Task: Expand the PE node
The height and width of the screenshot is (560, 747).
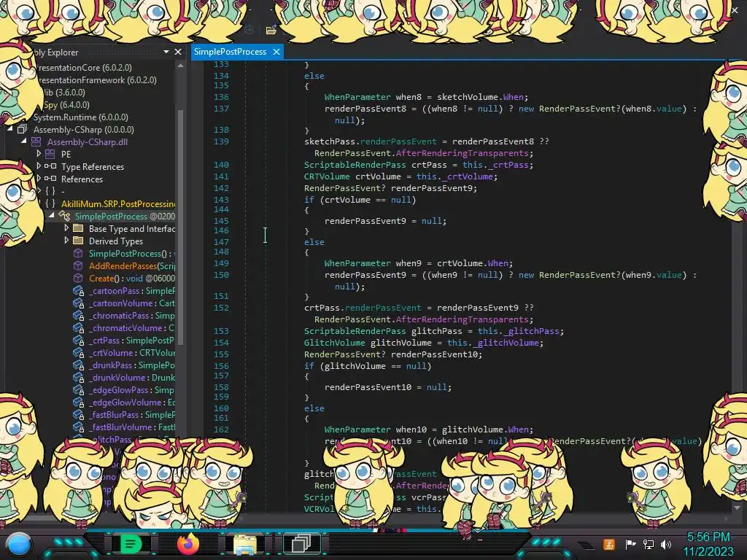Action: [39, 154]
